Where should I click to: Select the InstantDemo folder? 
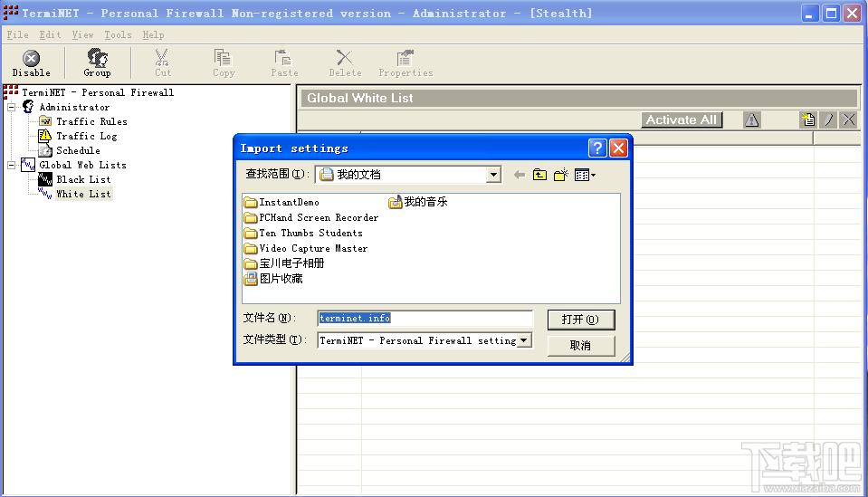281,202
